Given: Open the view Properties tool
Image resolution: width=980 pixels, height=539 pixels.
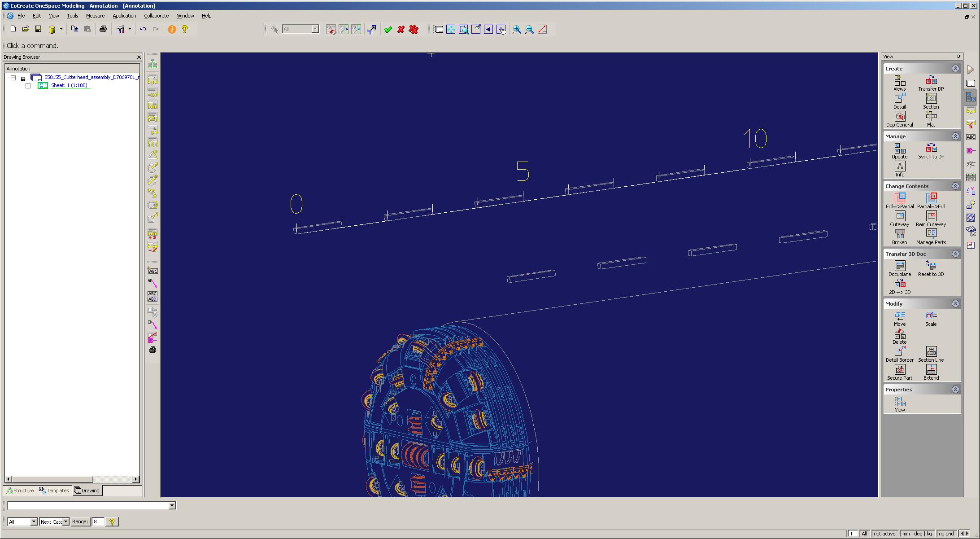Looking at the screenshot, I should pyautogui.click(x=900, y=404).
